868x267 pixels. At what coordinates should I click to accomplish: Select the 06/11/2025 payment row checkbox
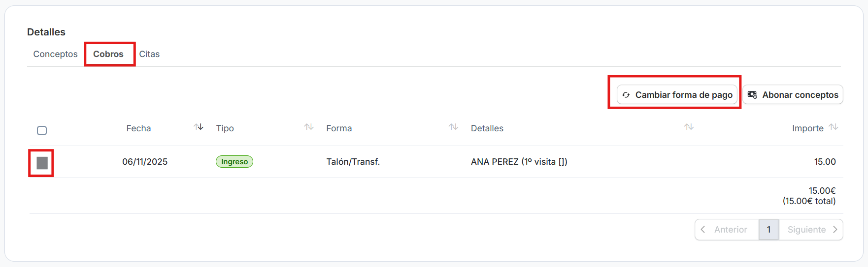(x=42, y=163)
